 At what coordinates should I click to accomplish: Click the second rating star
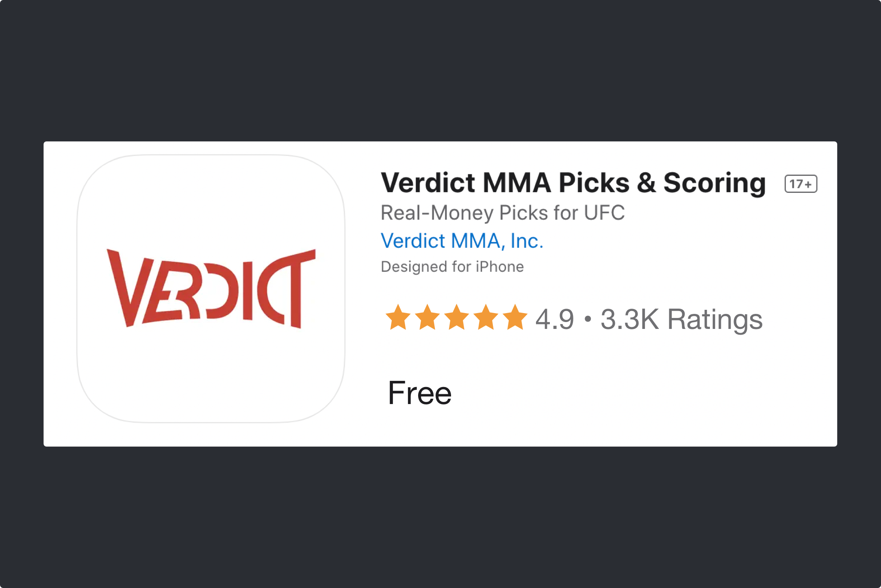coord(427,318)
